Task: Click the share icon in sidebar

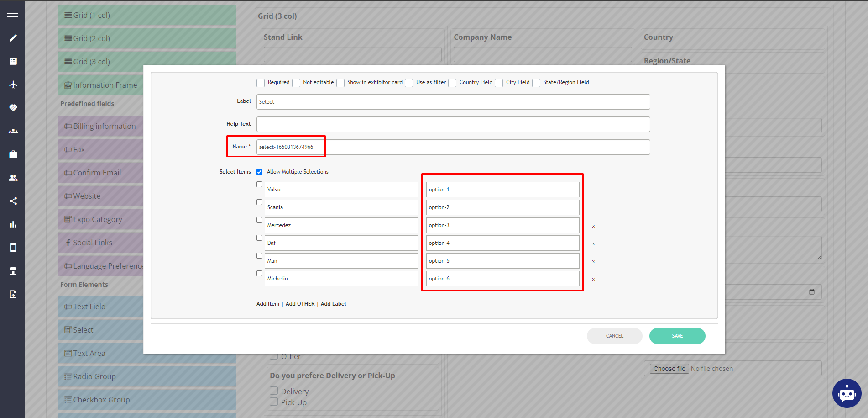Action: (x=13, y=201)
